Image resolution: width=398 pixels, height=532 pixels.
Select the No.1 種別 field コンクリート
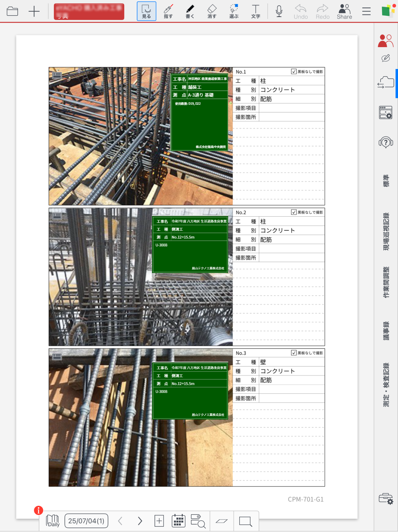click(292, 90)
